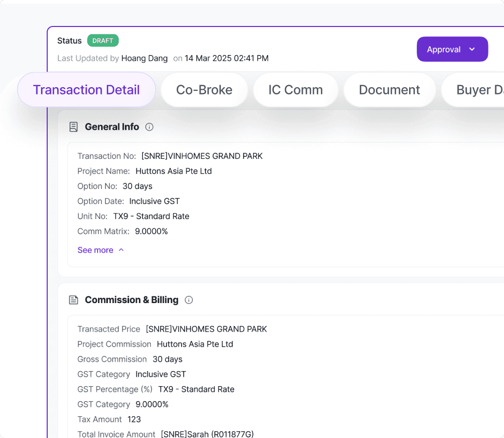The image size is (504, 438).
Task: Click Gross Commission value 30 days
Action: (x=167, y=359)
